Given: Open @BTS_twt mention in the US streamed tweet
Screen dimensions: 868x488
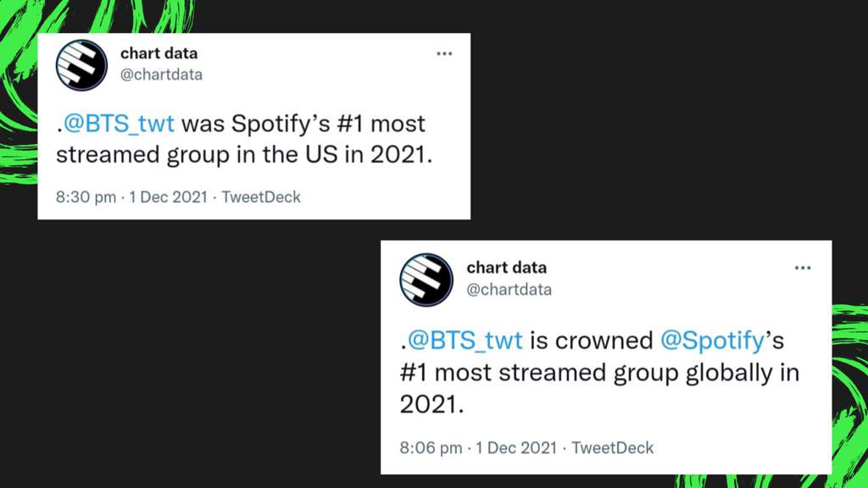Looking at the screenshot, I should click(119, 124).
